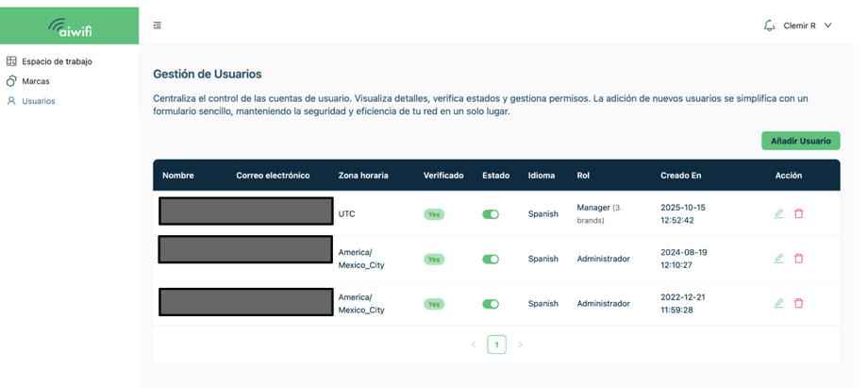
Task: Edit the user created 2022-12-21
Action: tap(778, 303)
